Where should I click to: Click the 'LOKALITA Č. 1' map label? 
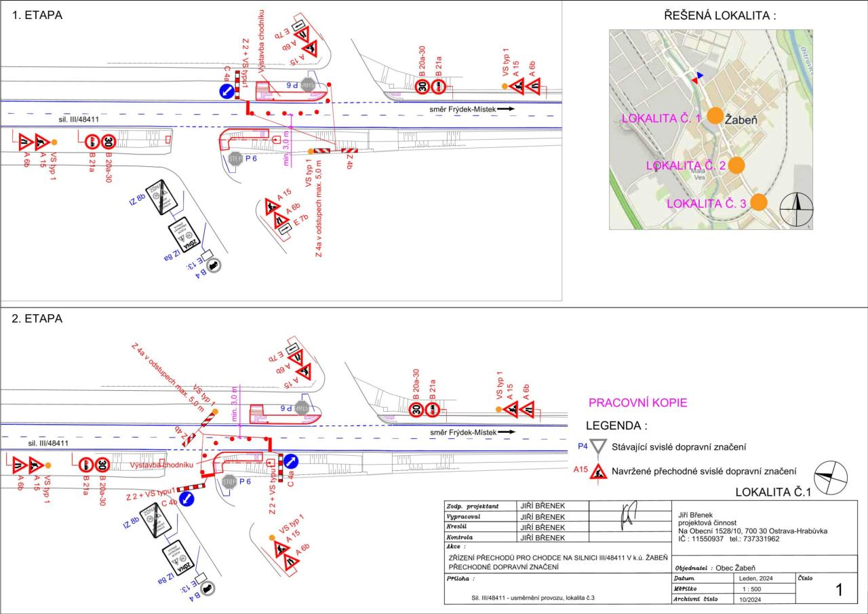pyautogui.click(x=662, y=119)
